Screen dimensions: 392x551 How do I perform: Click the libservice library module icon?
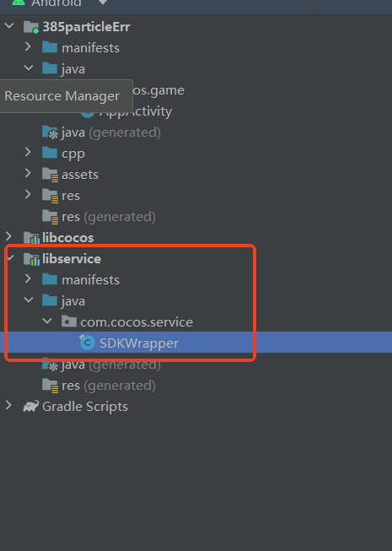click(31, 259)
